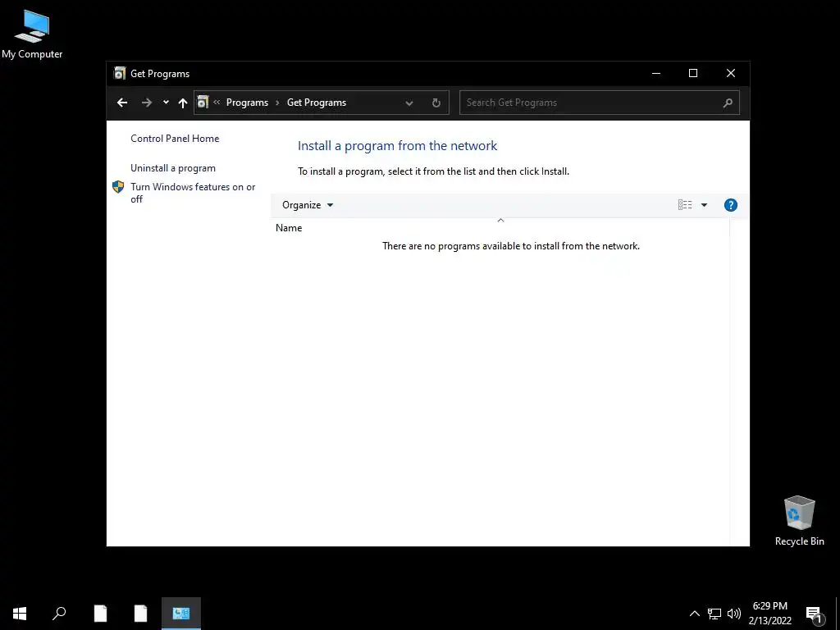Open Turn Windows features on or off
The width and height of the screenshot is (840, 630).
(193, 193)
